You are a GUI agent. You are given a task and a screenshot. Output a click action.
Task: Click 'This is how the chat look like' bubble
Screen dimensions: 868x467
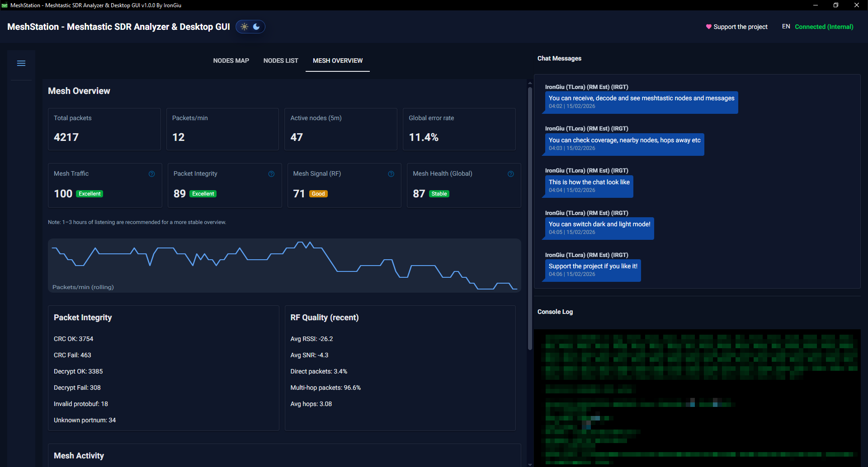pos(589,186)
